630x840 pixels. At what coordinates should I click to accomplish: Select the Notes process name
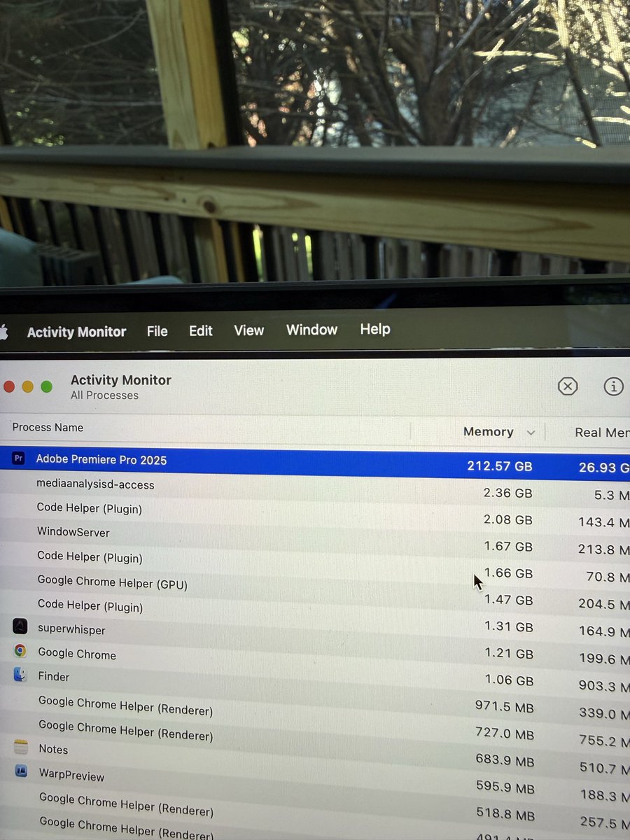tap(53, 749)
